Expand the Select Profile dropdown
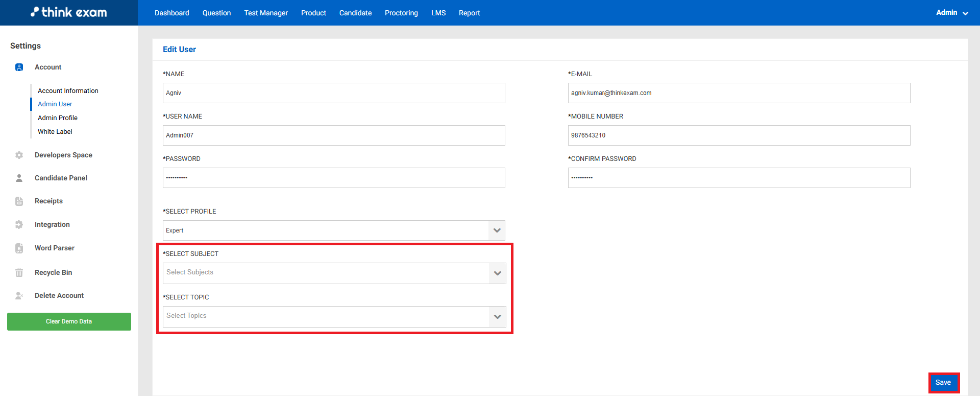 pos(496,230)
